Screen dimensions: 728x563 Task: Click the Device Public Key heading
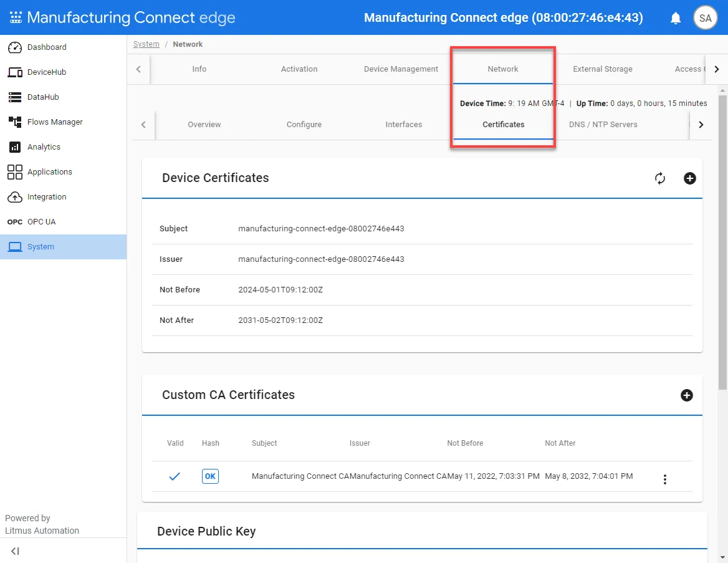(206, 531)
